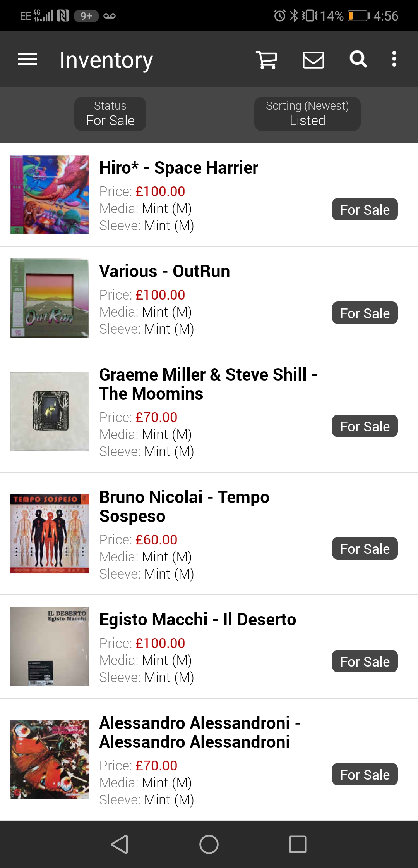Toggle sale status on Il Deserto listing
The image size is (418, 868).
point(364,661)
